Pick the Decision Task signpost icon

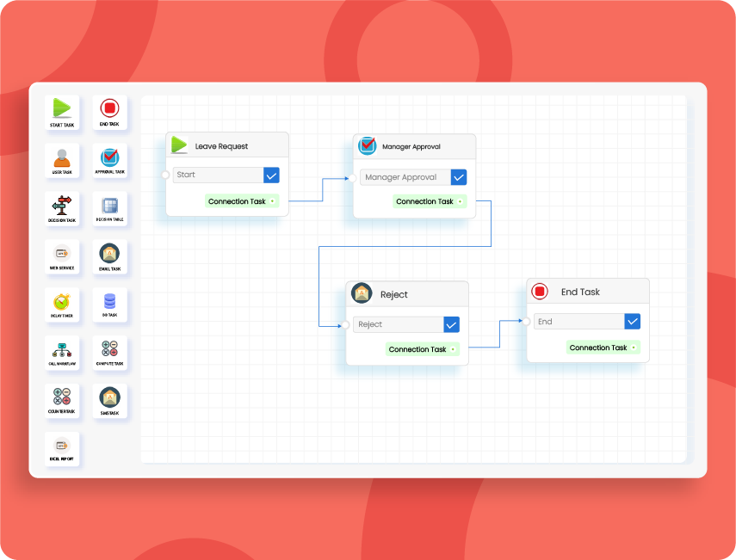62,206
